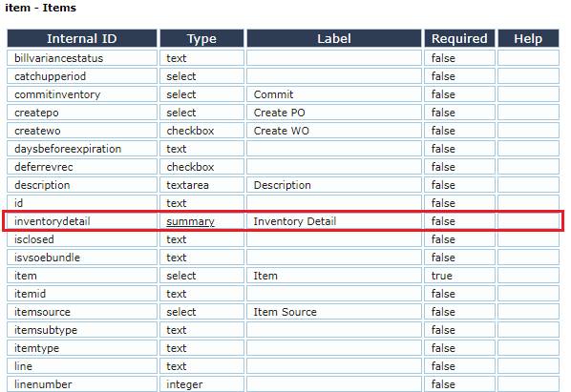The height and width of the screenshot is (392, 571).
Task: Click the Create PO label cell
Action: point(334,113)
